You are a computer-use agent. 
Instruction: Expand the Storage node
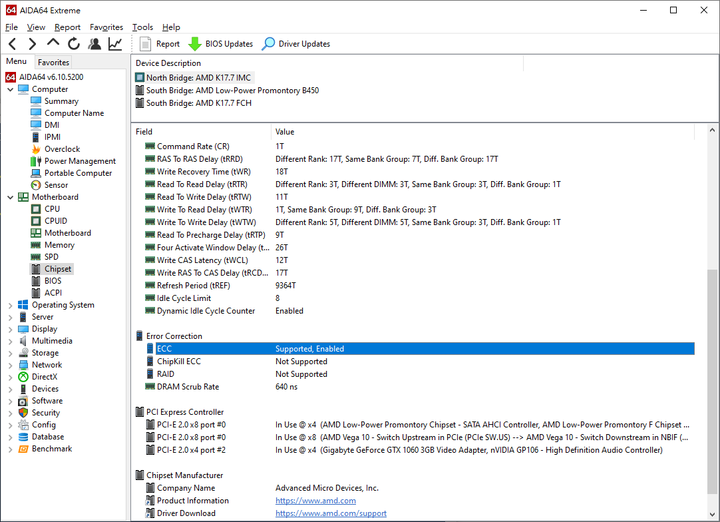10,354
